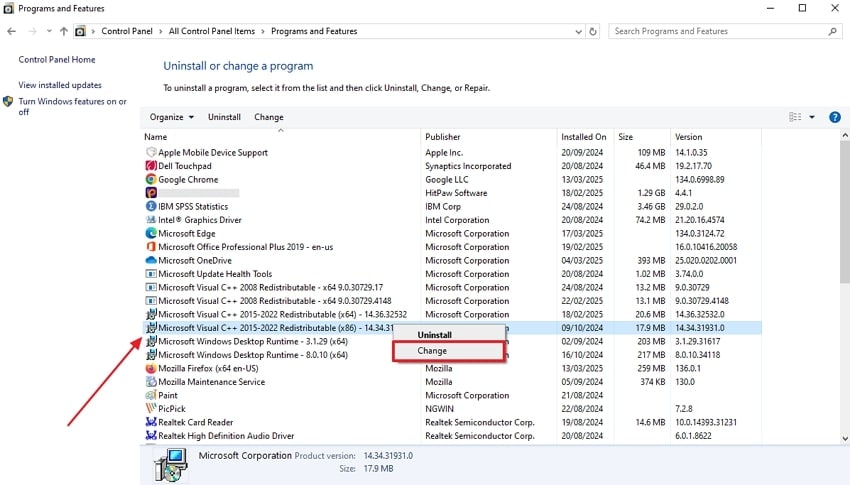Click the Microsoft OneDrive cloud icon

pyautogui.click(x=151, y=261)
